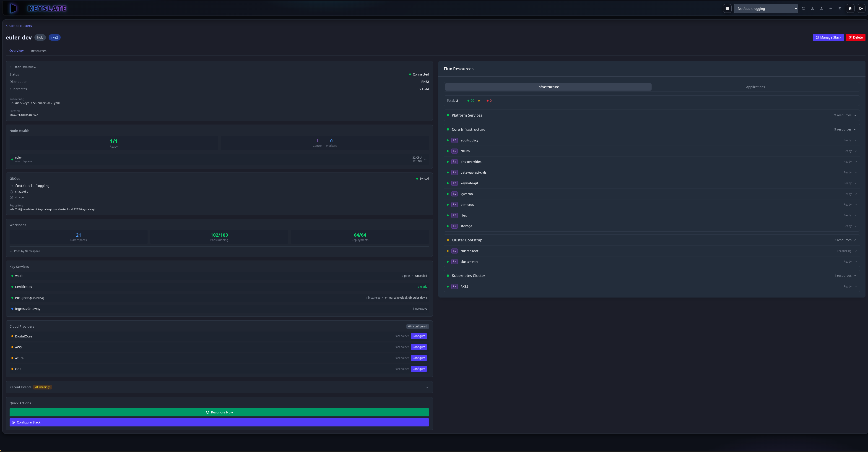This screenshot has width=868, height=452.
Task: Click the ks badge next to RKE2
Action: tap(454, 287)
